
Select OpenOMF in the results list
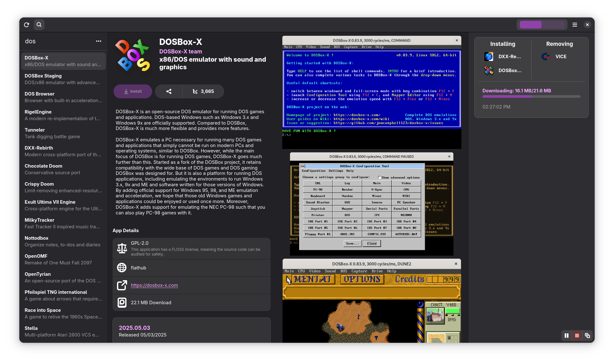(x=64, y=259)
